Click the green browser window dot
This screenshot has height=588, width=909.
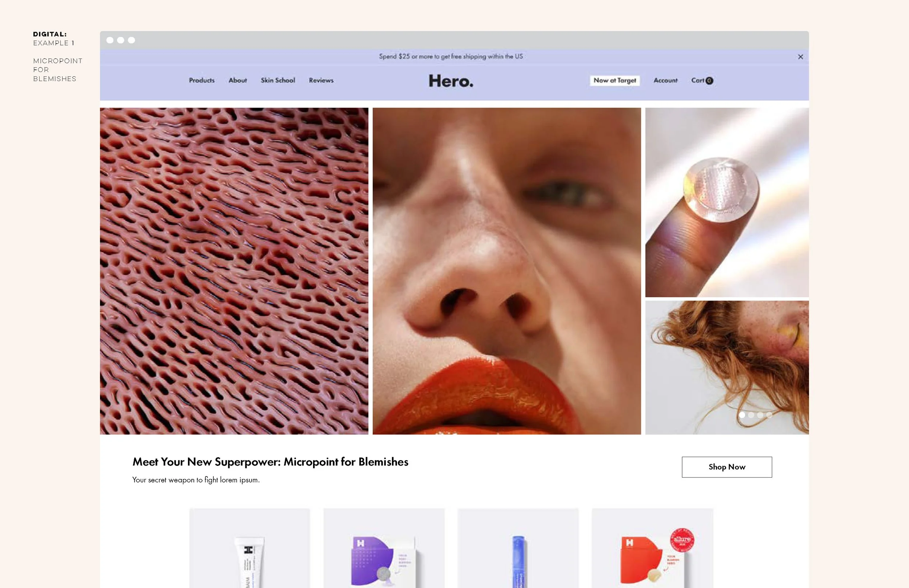(x=131, y=40)
